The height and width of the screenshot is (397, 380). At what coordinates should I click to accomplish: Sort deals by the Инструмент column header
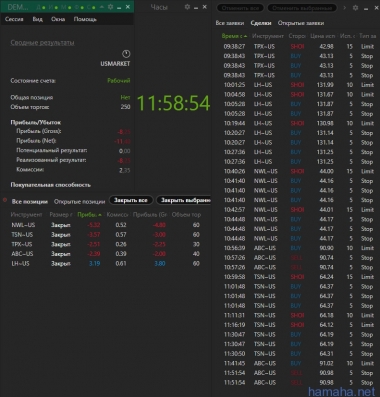pos(268,36)
